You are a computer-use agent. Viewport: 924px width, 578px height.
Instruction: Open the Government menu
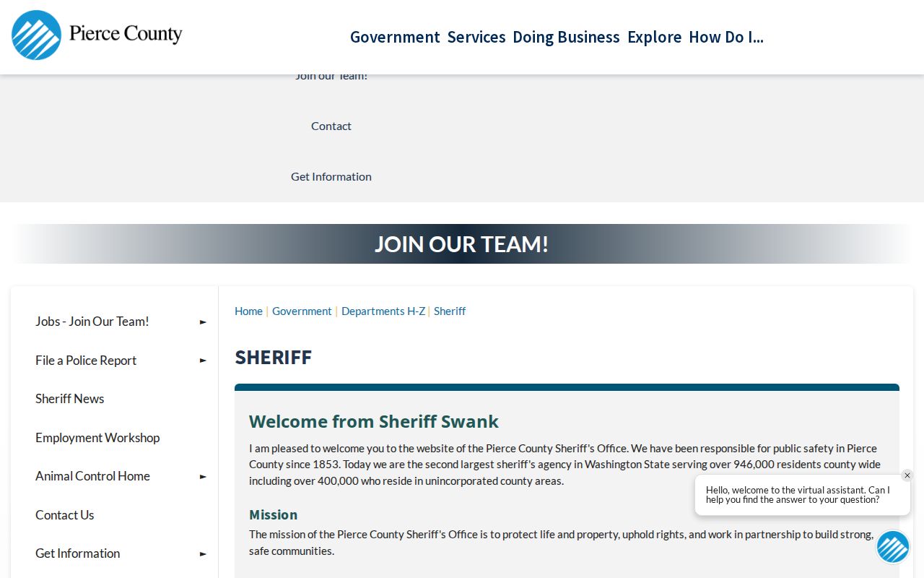point(395,37)
